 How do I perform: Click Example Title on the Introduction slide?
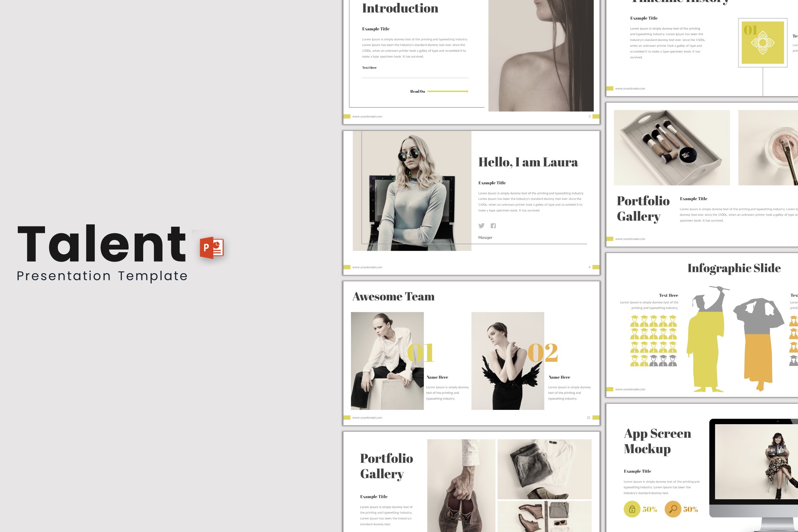pyautogui.click(x=376, y=29)
